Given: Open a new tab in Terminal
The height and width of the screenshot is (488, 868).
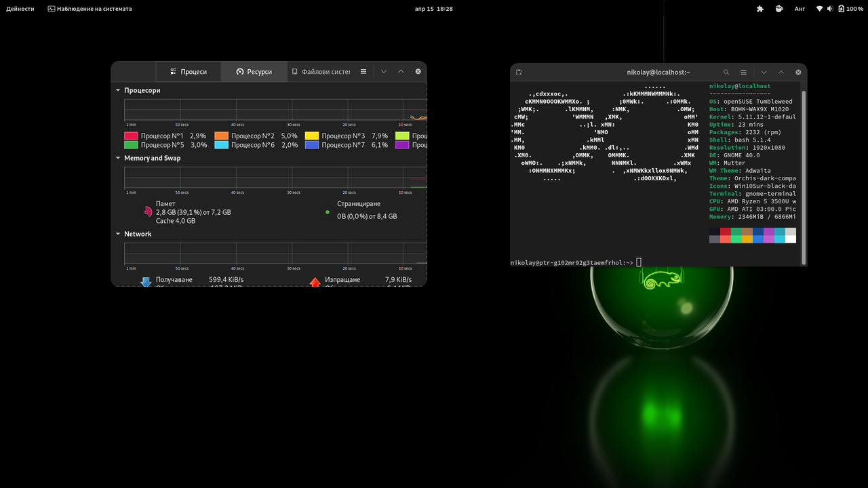Looking at the screenshot, I should 519,72.
